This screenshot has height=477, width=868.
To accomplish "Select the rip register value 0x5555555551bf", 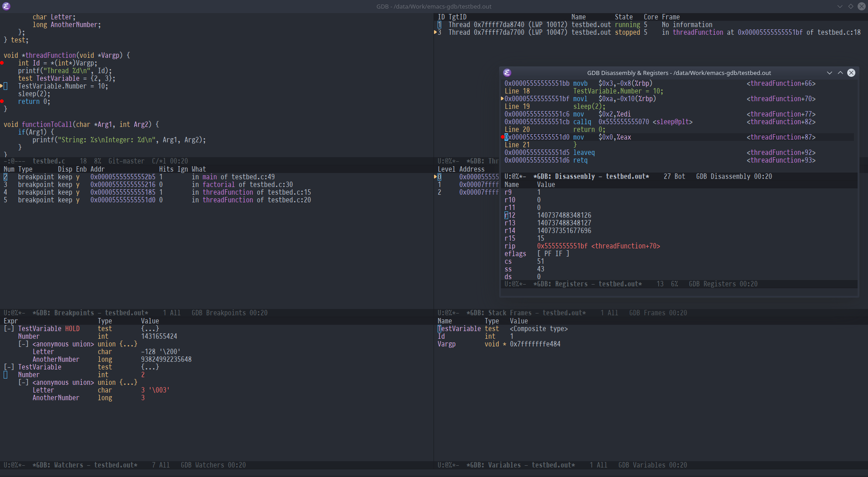I will point(562,246).
